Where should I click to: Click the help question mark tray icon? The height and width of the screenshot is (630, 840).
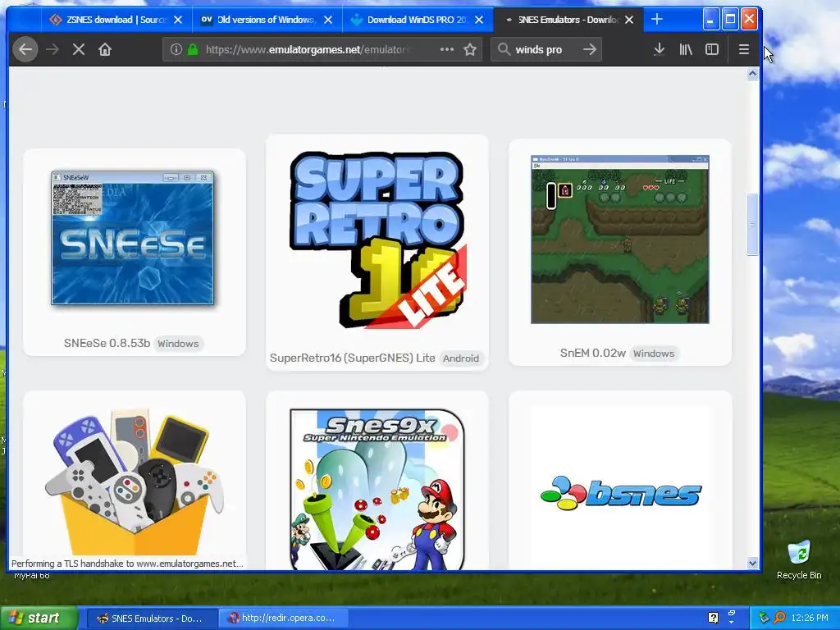coord(713,618)
